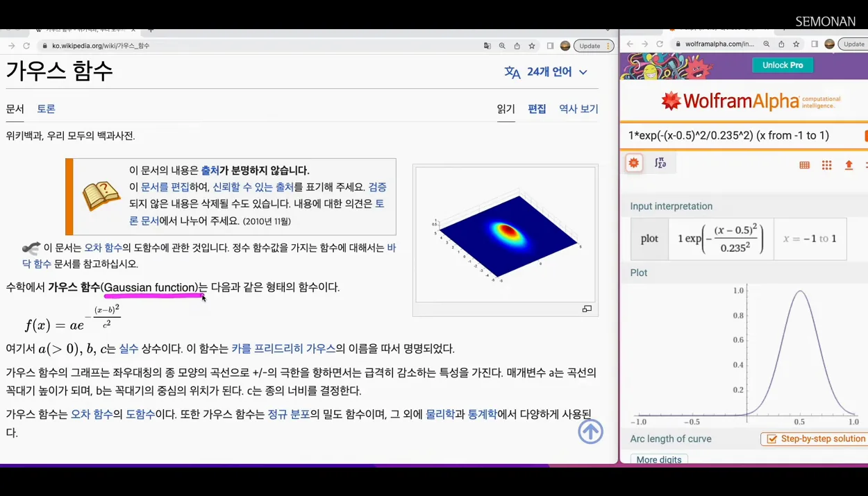Select the math input mode icon
The image size is (868, 496).
coord(660,163)
